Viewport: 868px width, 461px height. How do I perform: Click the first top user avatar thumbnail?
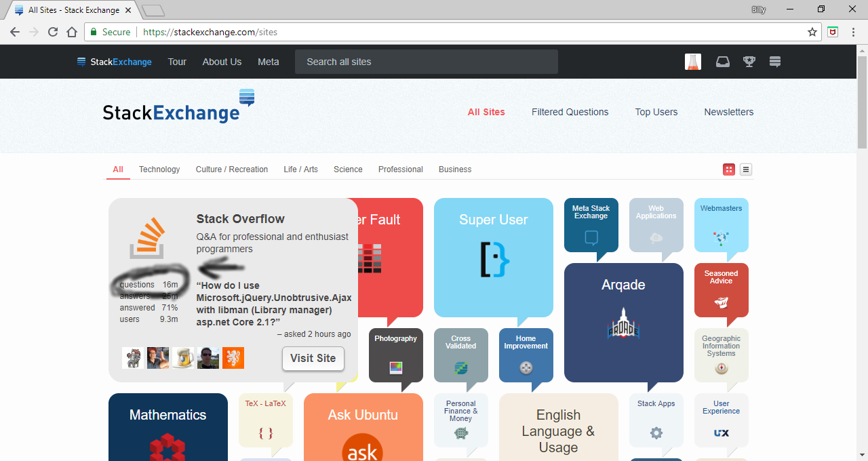click(133, 358)
